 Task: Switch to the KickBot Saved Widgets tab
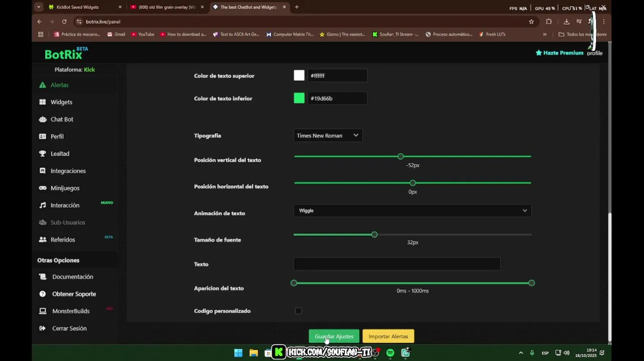pos(84,7)
